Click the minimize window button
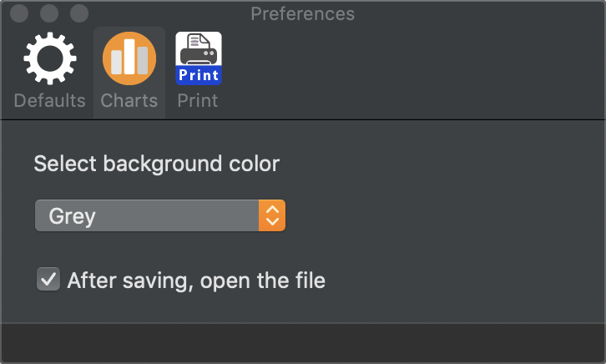The width and height of the screenshot is (606, 364). click(49, 13)
